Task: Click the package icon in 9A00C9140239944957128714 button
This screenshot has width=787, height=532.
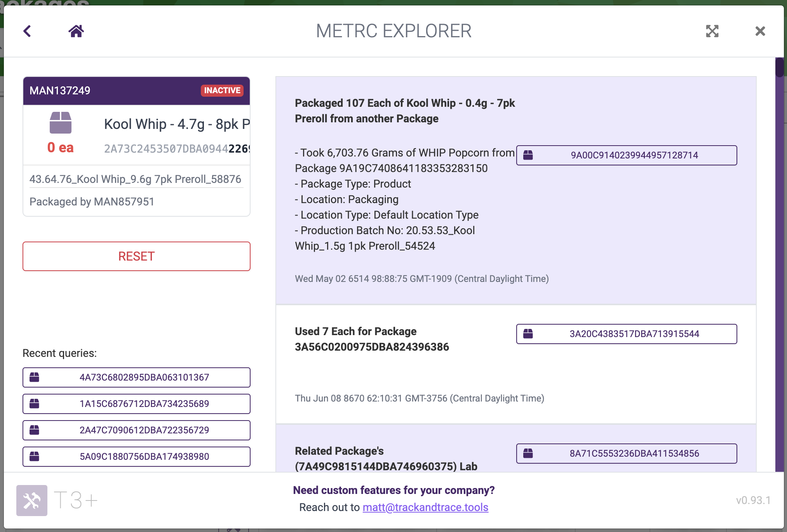Action: tap(528, 155)
